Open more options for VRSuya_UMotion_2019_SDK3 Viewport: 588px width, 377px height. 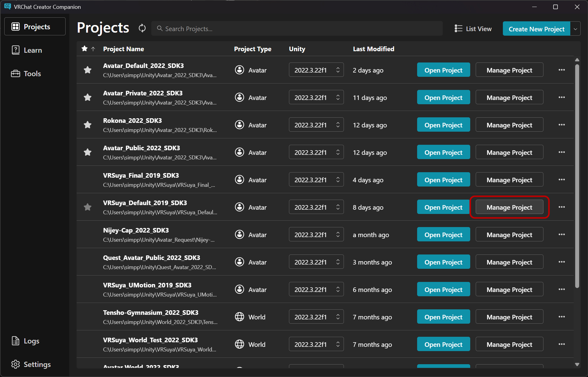pos(562,290)
